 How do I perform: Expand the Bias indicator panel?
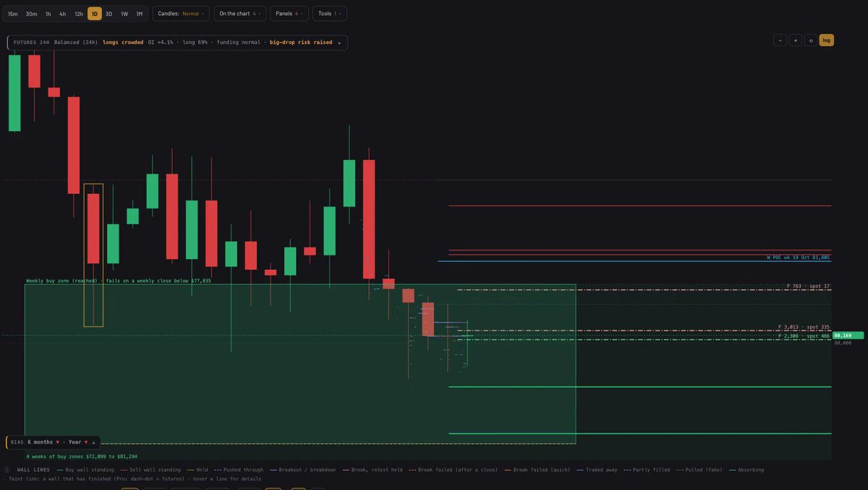pyautogui.click(x=93, y=442)
